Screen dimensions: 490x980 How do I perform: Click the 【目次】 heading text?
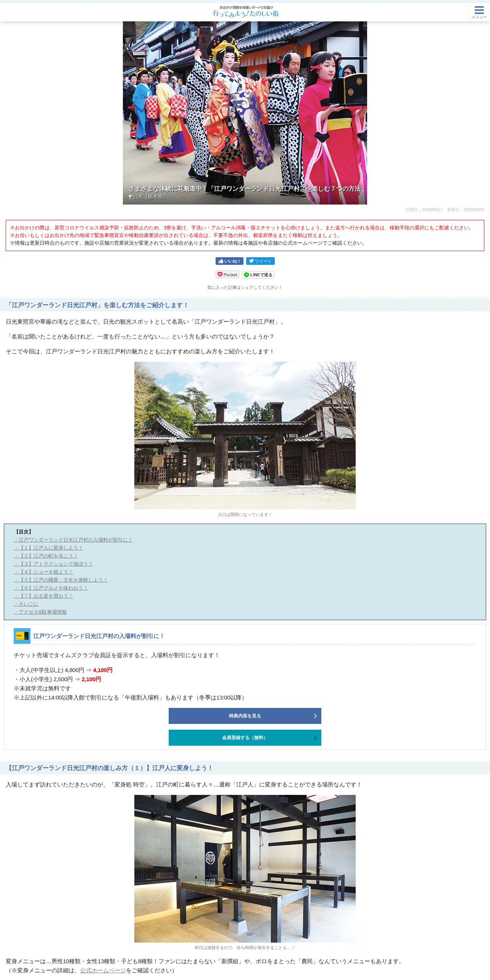[x=24, y=532]
